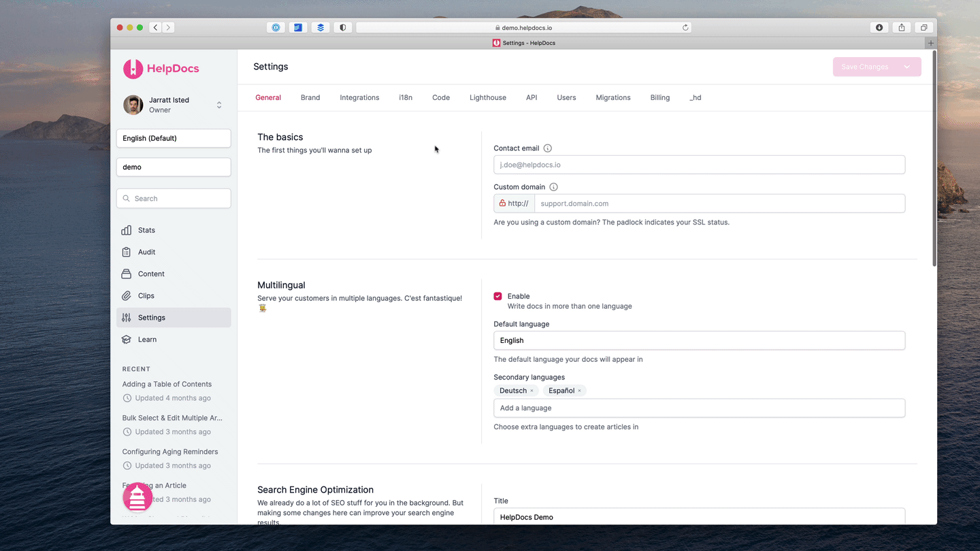Viewport: 980px width, 551px height.
Task: Click the Custom domain info icon
Action: coord(553,187)
